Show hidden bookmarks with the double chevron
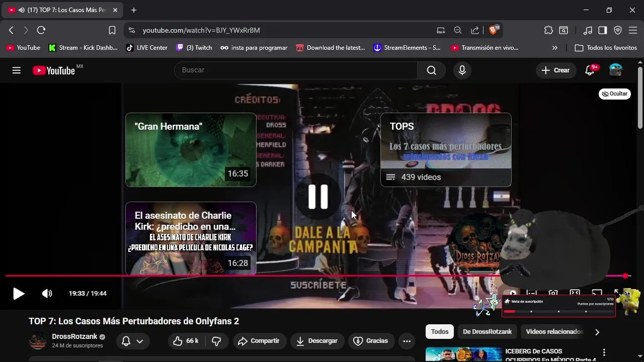This screenshot has width=644, height=362. (x=554, y=48)
